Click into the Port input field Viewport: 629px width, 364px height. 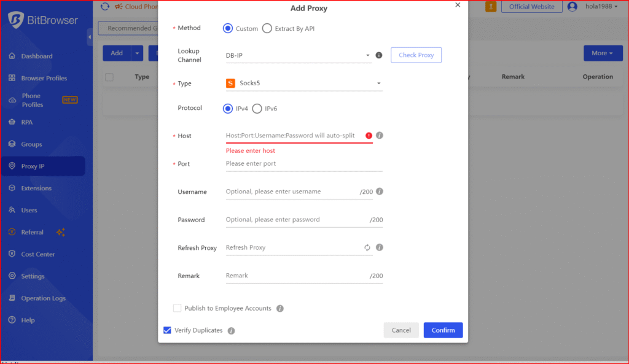(303, 164)
